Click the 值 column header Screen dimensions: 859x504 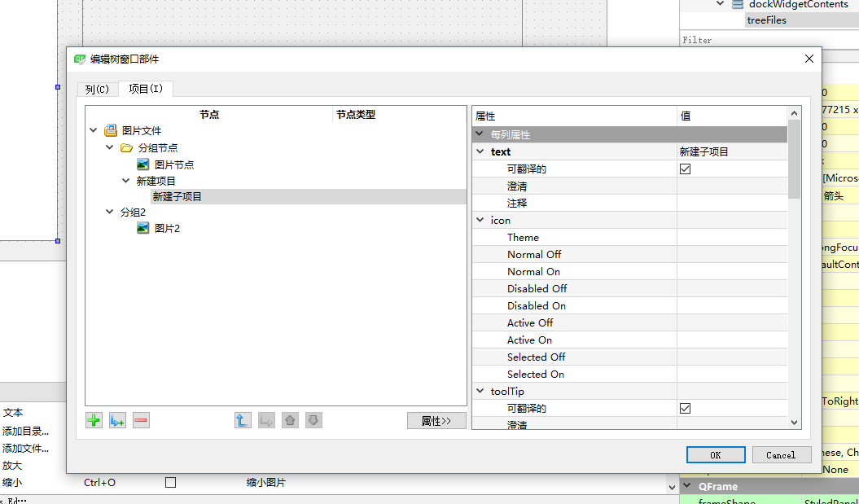coord(732,116)
